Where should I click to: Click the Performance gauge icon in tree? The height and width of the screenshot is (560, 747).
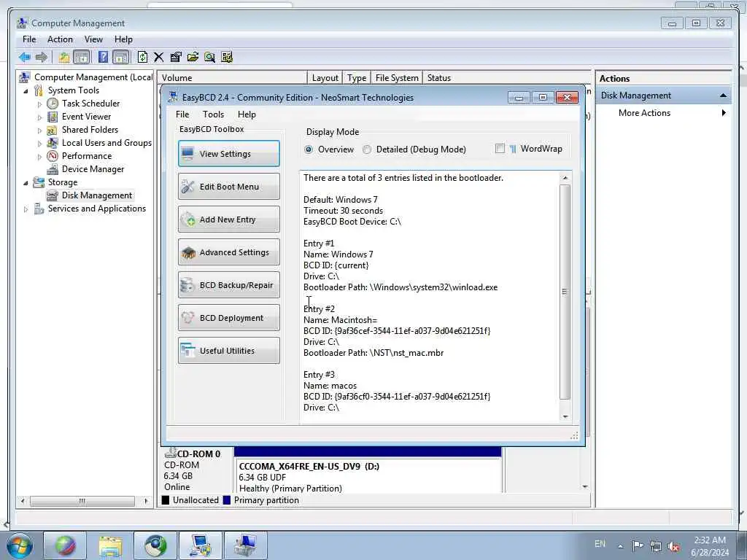53,156
